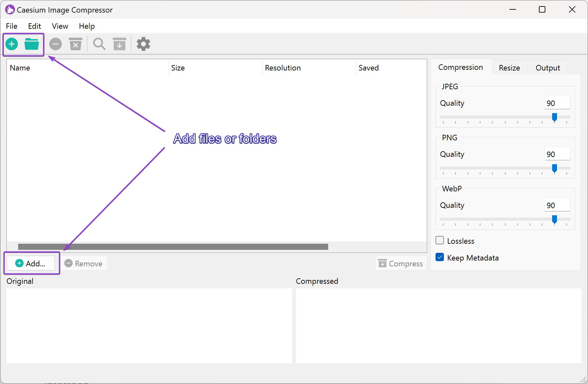The height and width of the screenshot is (384, 588).
Task: Click the Compressed preview pane
Action: tap(438, 325)
